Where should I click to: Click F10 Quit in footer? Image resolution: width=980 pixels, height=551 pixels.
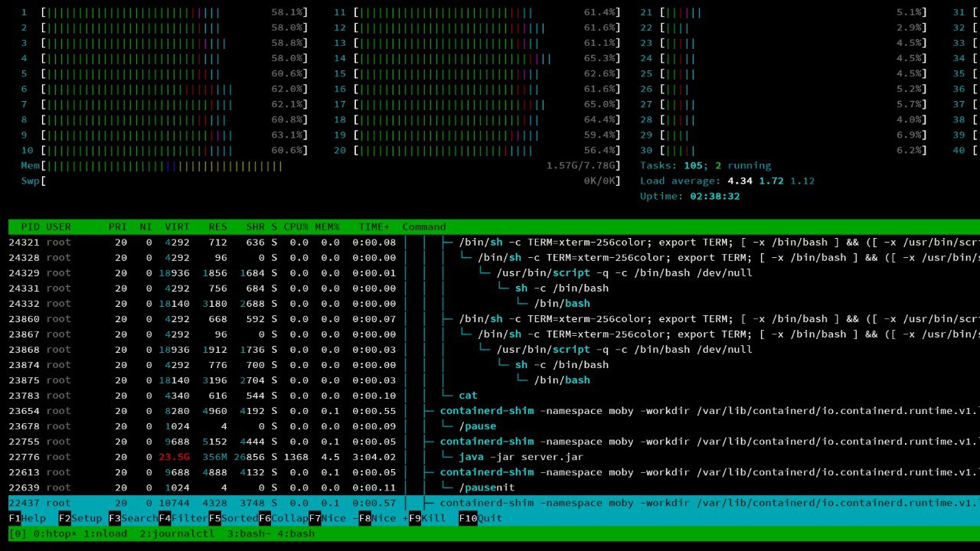481,518
